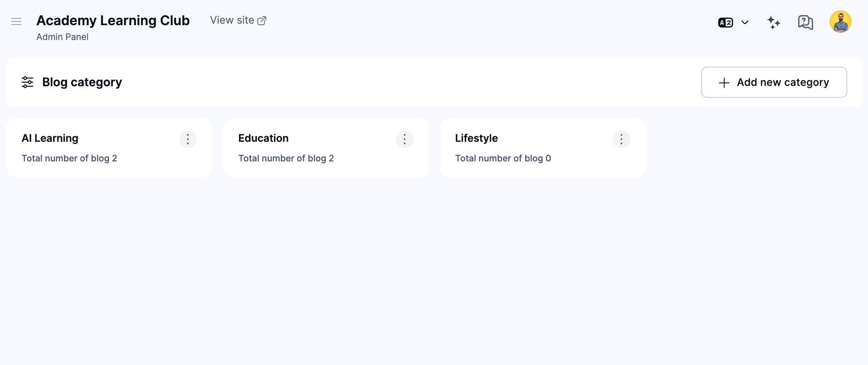Click the AI sparkles assistant icon
Screen dimensions: 868x365
(774, 22)
